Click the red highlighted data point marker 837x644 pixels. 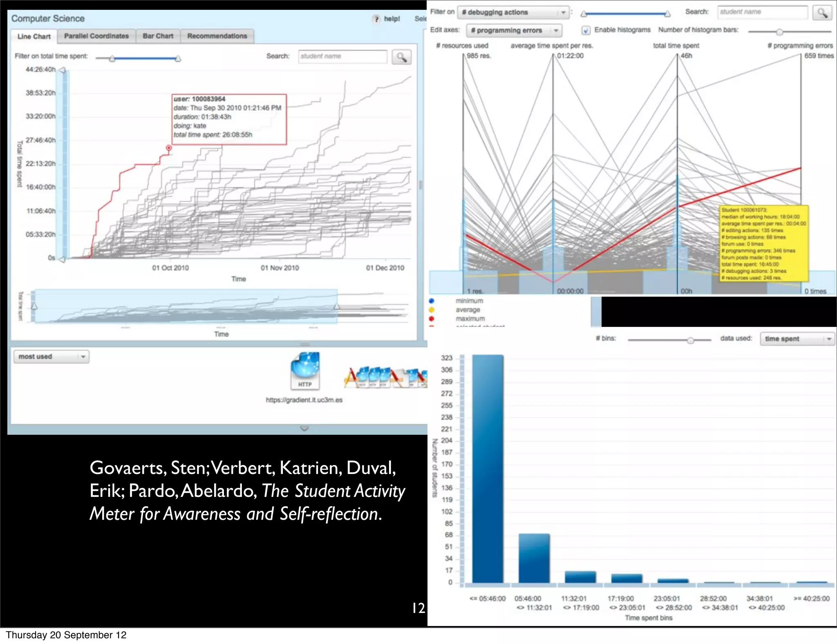[x=169, y=148]
